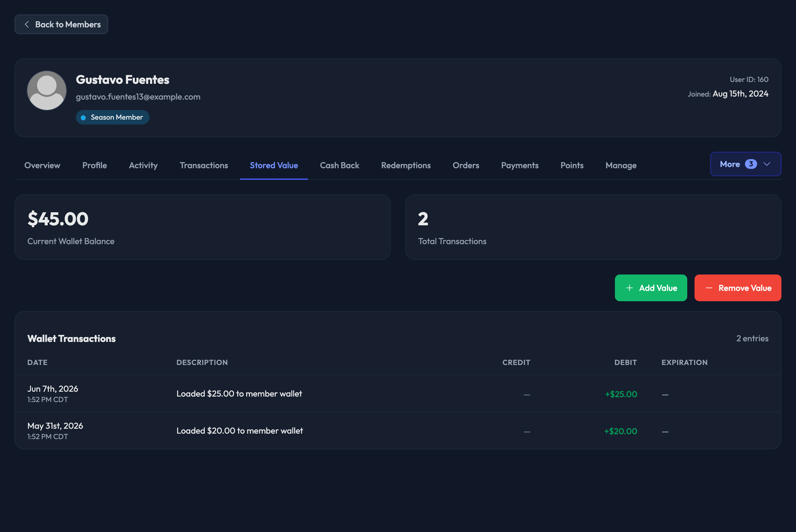The height and width of the screenshot is (532, 796).
Task: Switch to the Profile tab
Action: [x=95, y=165]
